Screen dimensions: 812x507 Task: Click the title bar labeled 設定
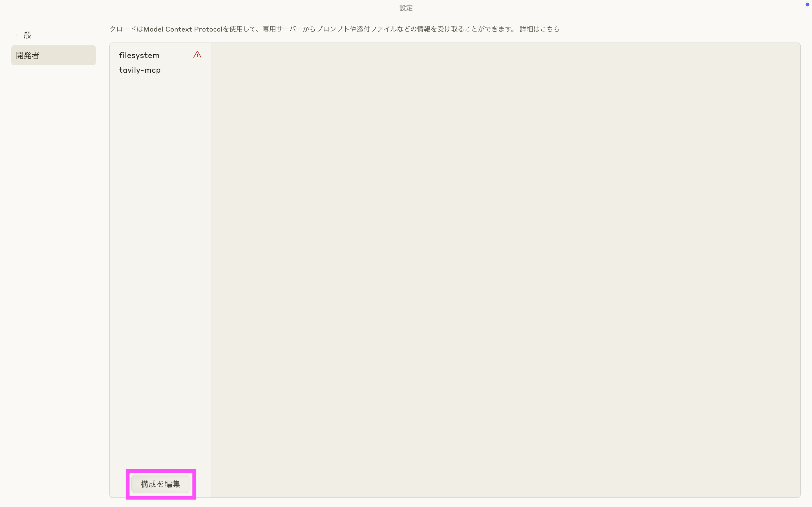click(x=406, y=8)
